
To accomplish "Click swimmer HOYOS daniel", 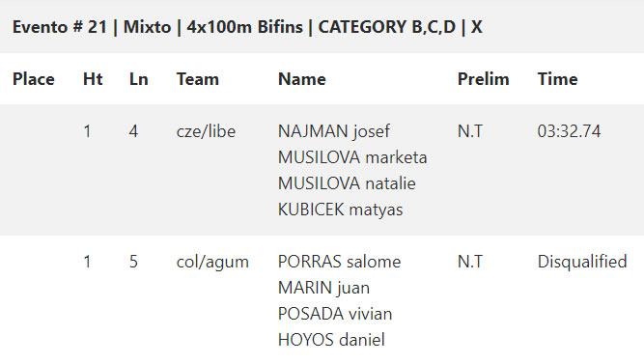I will [331, 340].
